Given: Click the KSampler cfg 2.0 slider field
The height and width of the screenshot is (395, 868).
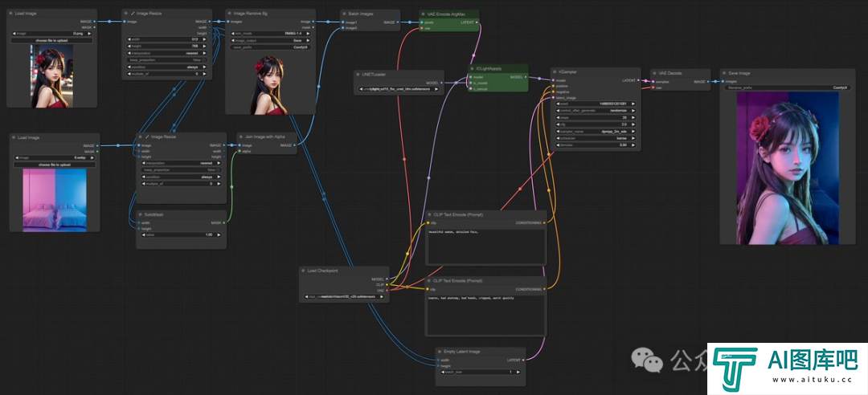Looking at the screenshot, I should [x=595, y=124].
